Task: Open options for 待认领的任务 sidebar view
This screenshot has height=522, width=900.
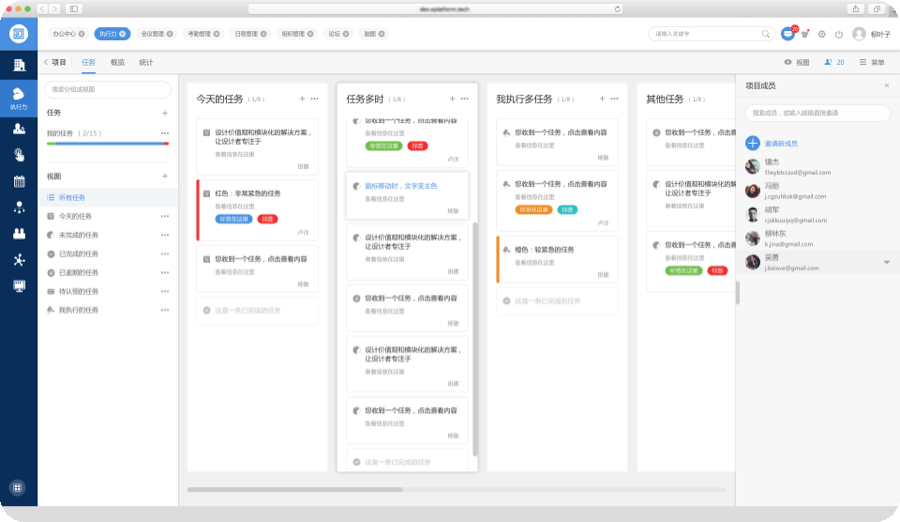Action: click(x=165, y=291)
